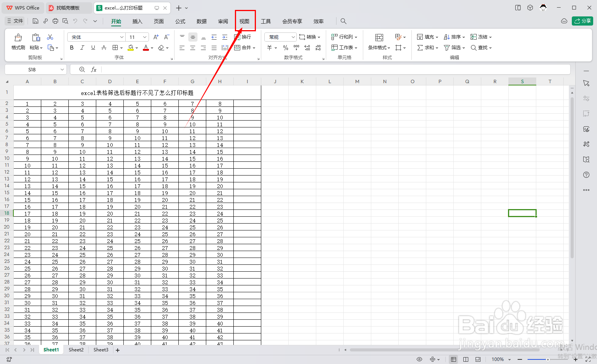Expand the Filter (筛选) dropdown

464,48
